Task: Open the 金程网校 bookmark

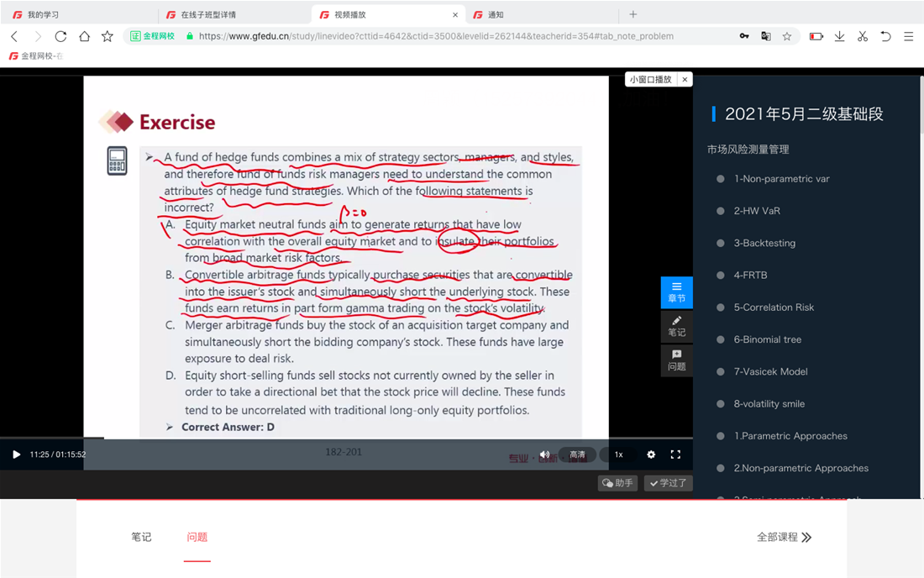Action: [x=36, y=56]
